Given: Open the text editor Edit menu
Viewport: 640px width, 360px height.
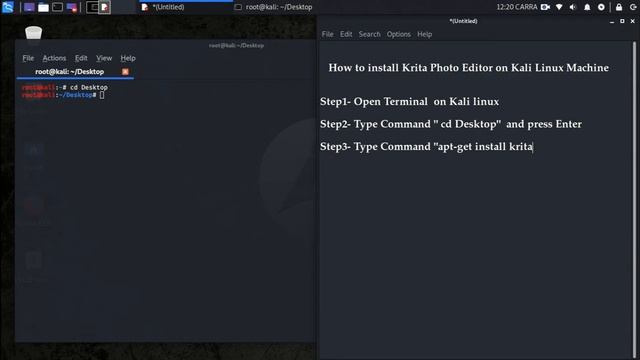Looking at the screenshot, I should pyautogui.click(x=346, y=34).
